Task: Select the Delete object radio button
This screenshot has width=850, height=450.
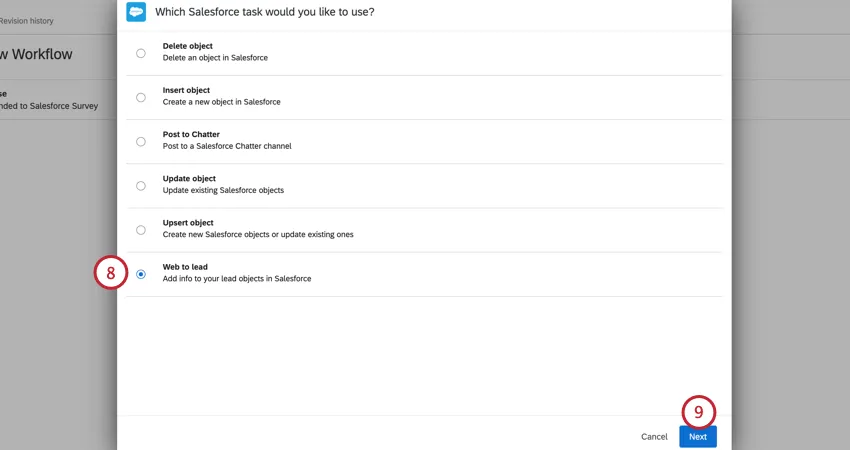Action: (141, 53)
